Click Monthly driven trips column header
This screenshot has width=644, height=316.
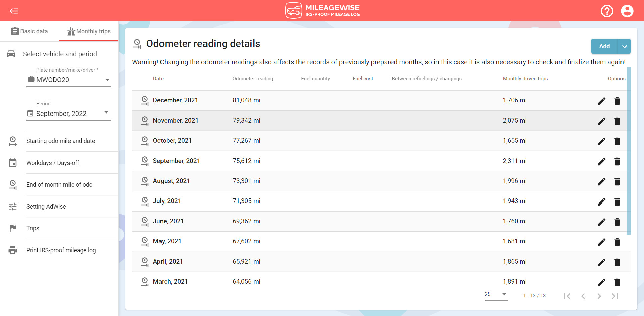click(x=525, y=79)
